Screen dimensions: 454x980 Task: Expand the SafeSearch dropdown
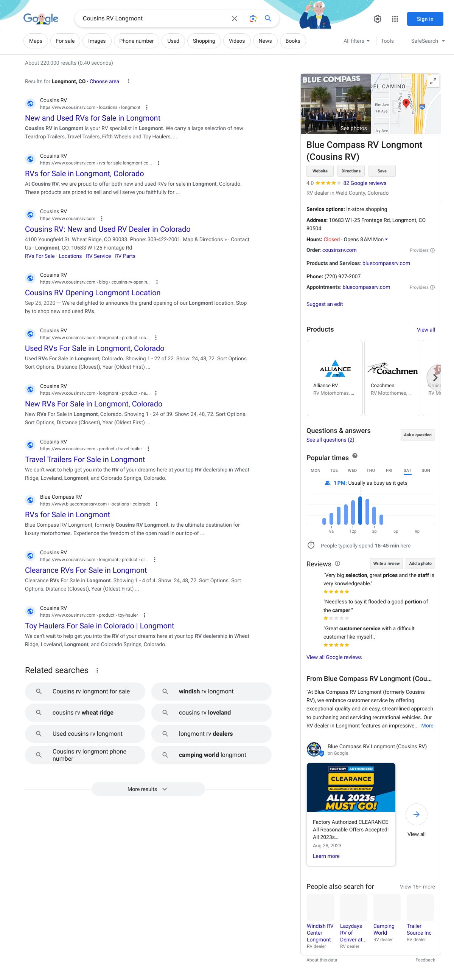428,41
